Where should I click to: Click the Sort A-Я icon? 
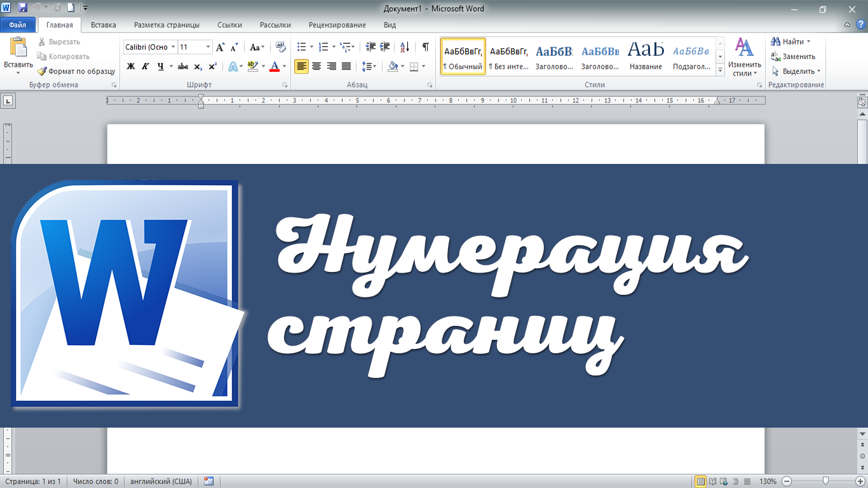[405, 47]
